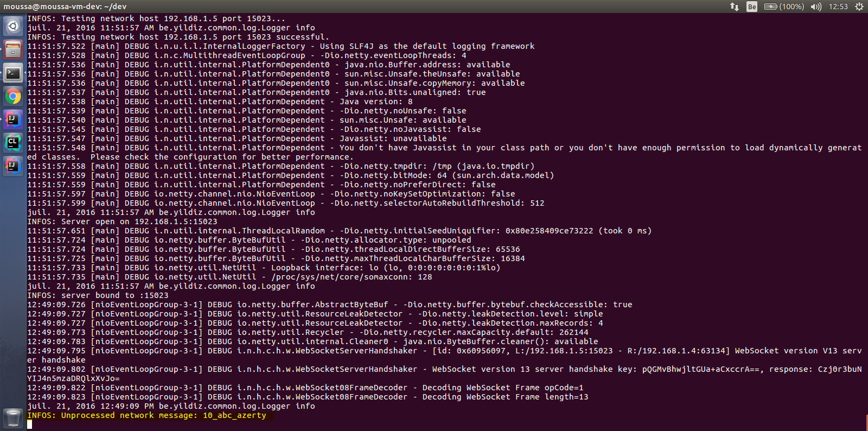
Task: Click the text 'sun.misc.Unsafe.theUnsafe: available'
Action: point(432,74)
